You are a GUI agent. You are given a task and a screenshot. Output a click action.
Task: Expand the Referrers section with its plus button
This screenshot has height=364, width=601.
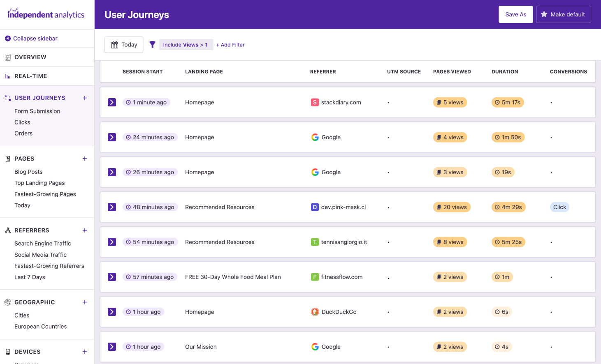click(x=85, y=230)
